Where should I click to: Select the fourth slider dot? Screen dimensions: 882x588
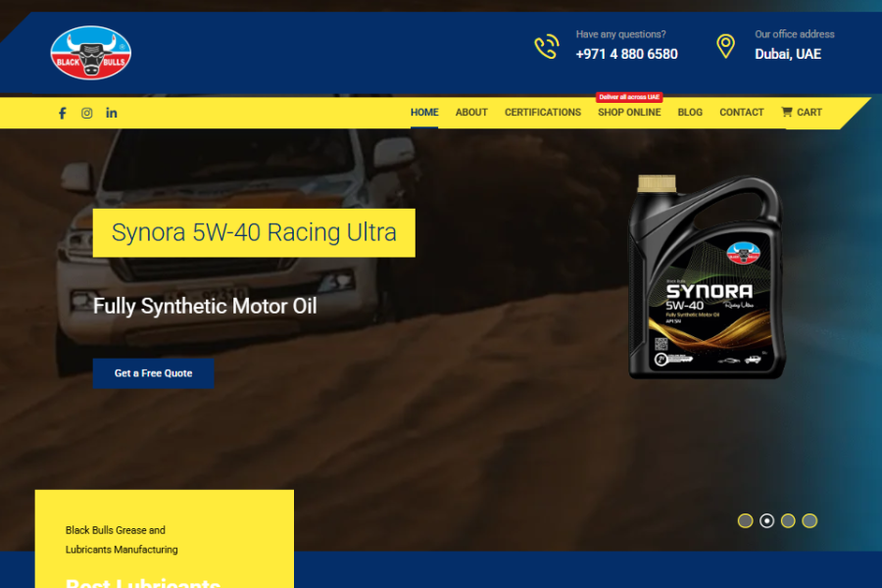pyautogui.click(x=809, y=521)
